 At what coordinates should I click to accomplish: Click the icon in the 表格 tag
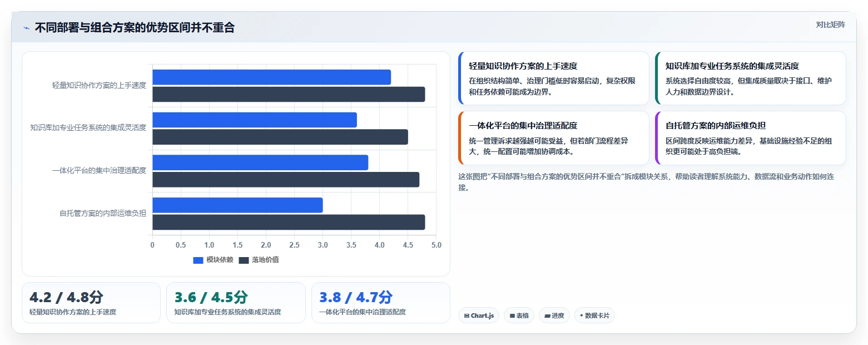click(x=512, y=316)
